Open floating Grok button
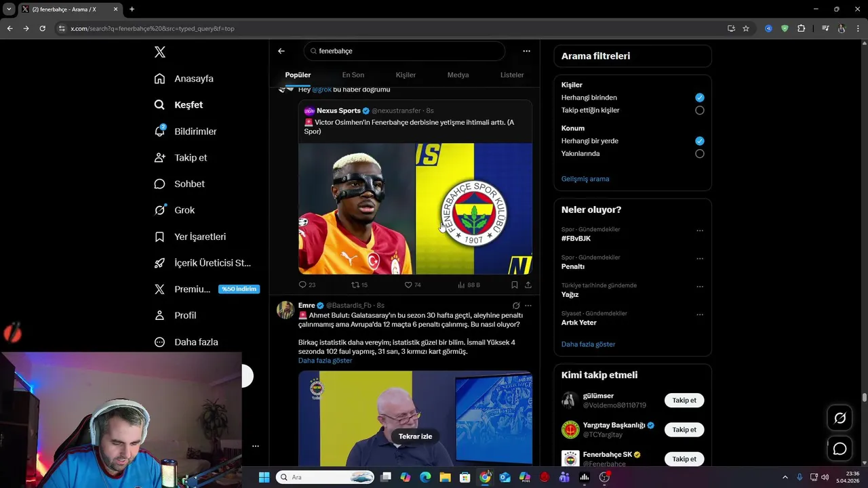 [840, 418]
